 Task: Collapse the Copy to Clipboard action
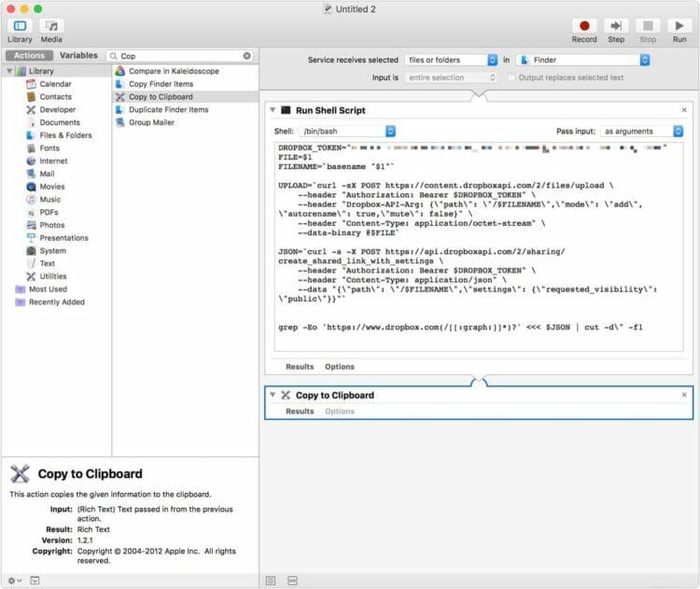tap(273, 395)
